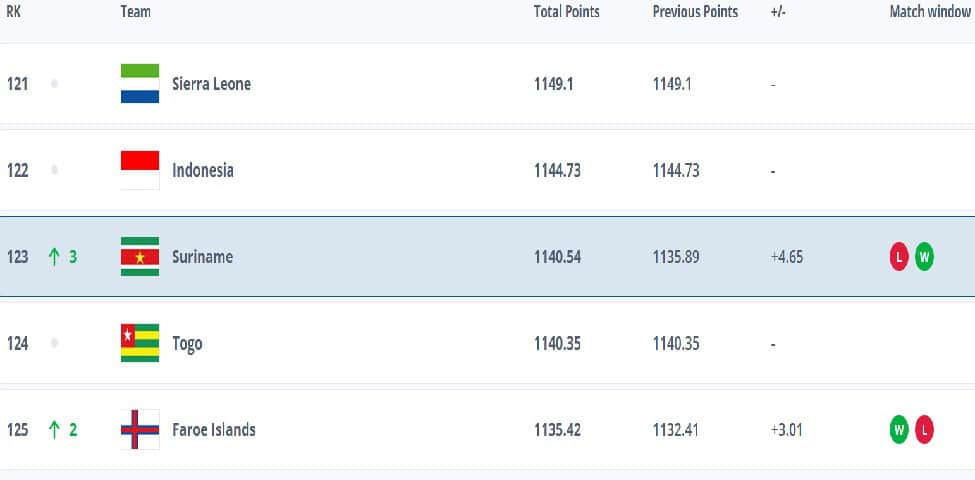Sort by the Previous Points column header
The width and height of the screenshot is (975, 480).
[695, 12]
